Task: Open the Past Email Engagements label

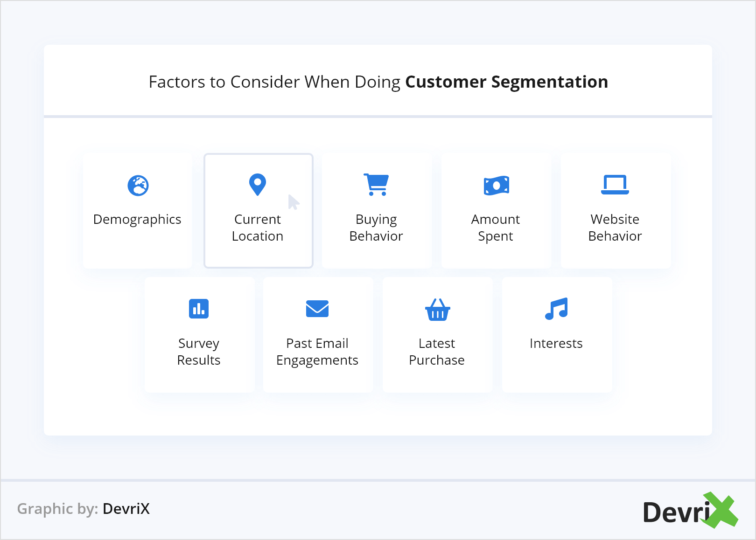Action: pyautogui.click(x=317, y=352)
